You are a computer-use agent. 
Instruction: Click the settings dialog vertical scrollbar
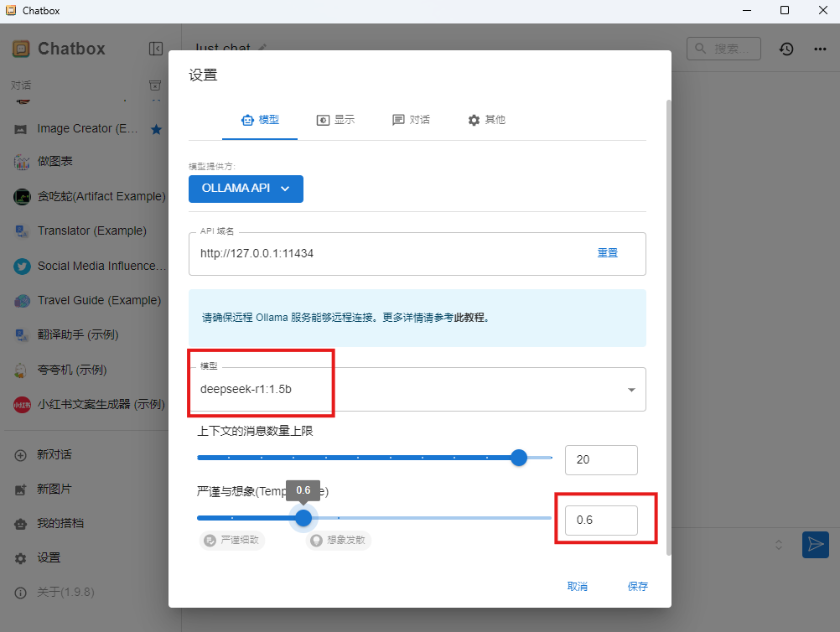[668, 327]
